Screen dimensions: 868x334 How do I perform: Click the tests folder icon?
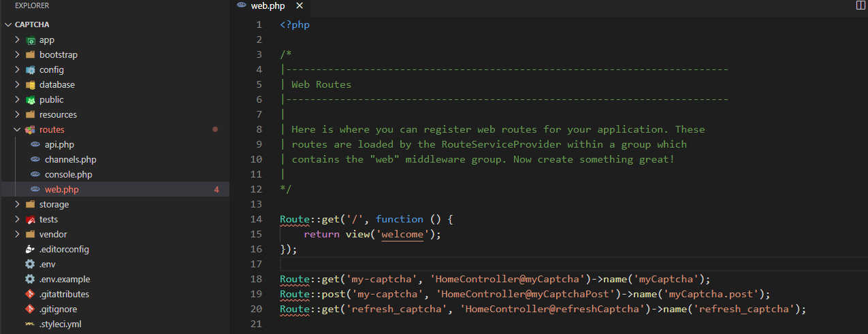pos(30,219)
